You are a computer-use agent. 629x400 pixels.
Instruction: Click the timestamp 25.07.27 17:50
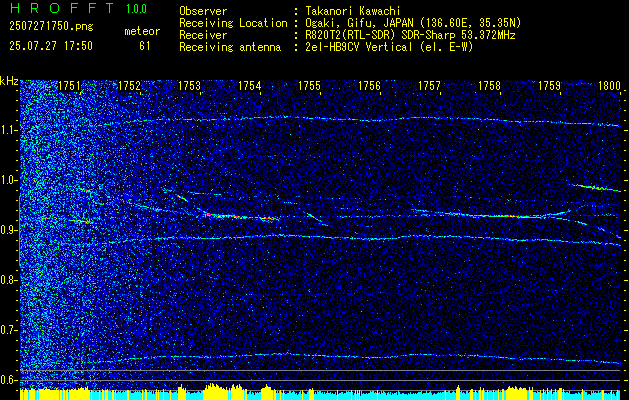[51, 46]
